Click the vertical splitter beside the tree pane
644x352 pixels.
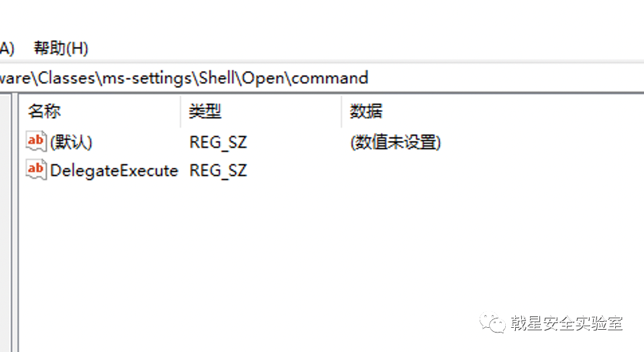click(x=15, y=222)
